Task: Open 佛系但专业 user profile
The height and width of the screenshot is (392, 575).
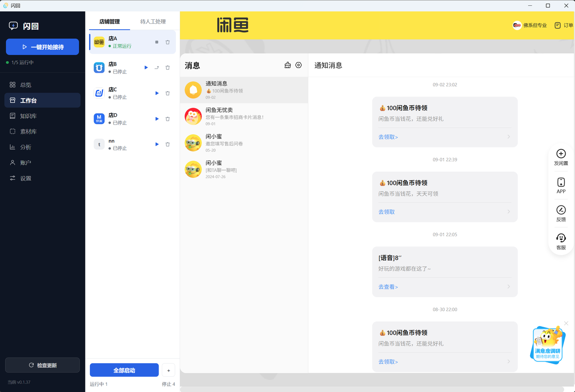Action: tap(530, 25)
